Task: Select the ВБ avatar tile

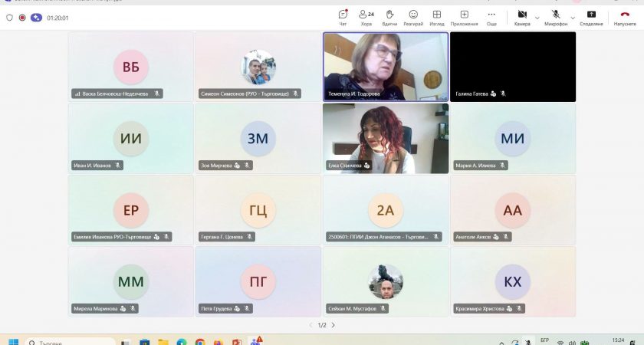Action: [x=131, y=67]
